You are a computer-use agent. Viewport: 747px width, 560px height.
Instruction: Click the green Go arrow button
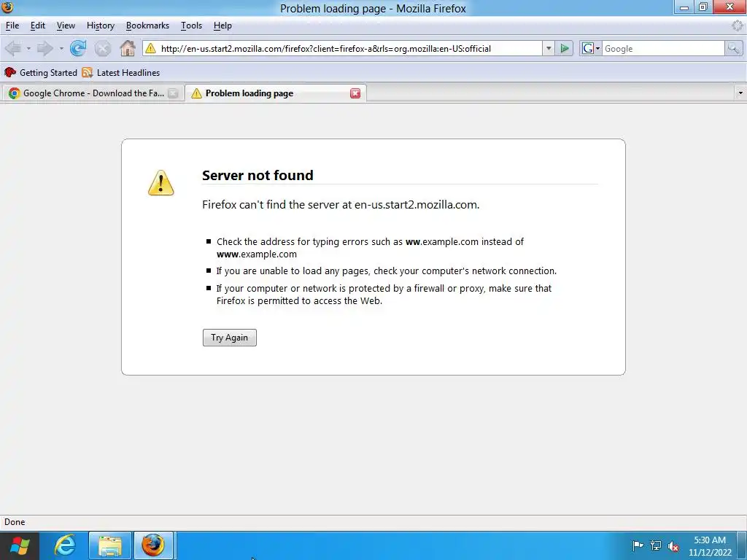click(565, 48)
